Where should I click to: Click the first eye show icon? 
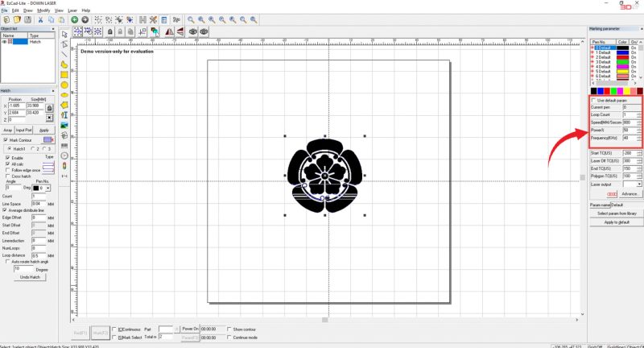[x=193, y=31]
